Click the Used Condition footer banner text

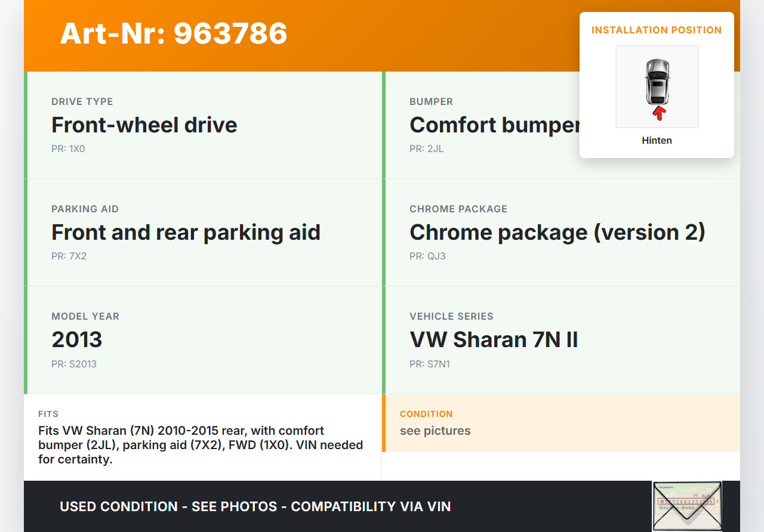255,507
